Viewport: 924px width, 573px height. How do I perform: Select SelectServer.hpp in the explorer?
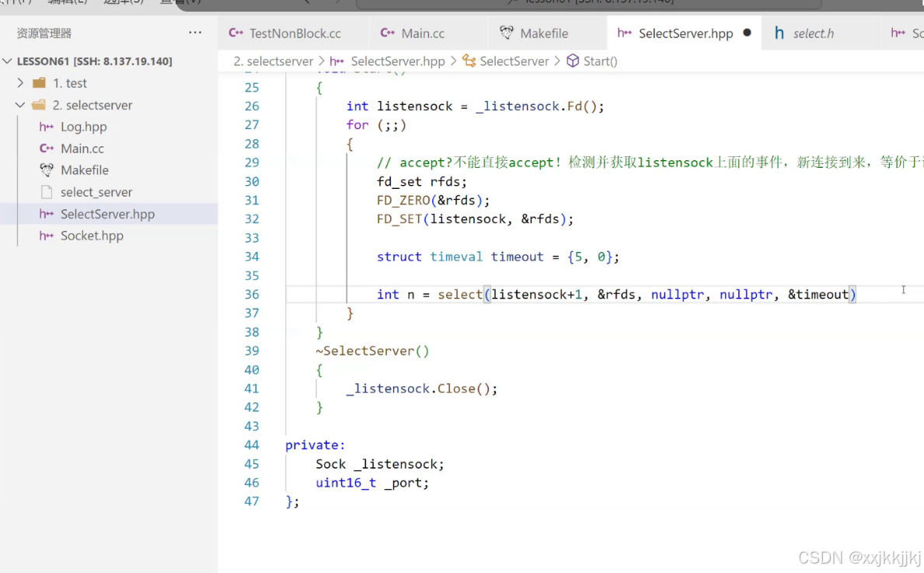[108, 214]
